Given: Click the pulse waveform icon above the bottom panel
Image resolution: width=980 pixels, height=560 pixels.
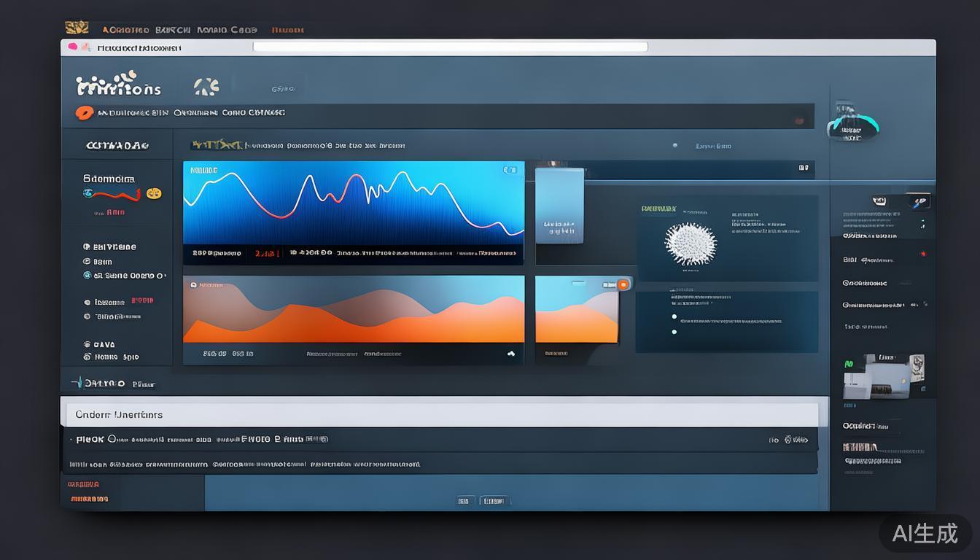Looking at the screenshot, I should tap(77, 383).
